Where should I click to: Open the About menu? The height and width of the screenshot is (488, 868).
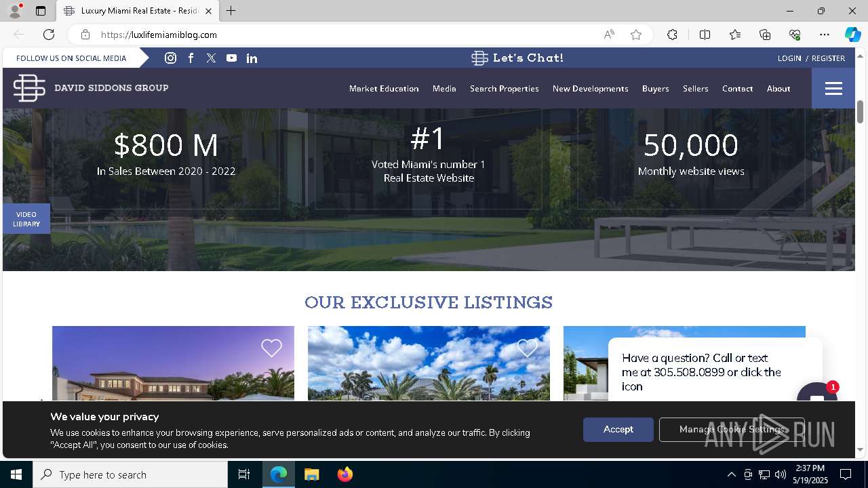click(778, 89)
